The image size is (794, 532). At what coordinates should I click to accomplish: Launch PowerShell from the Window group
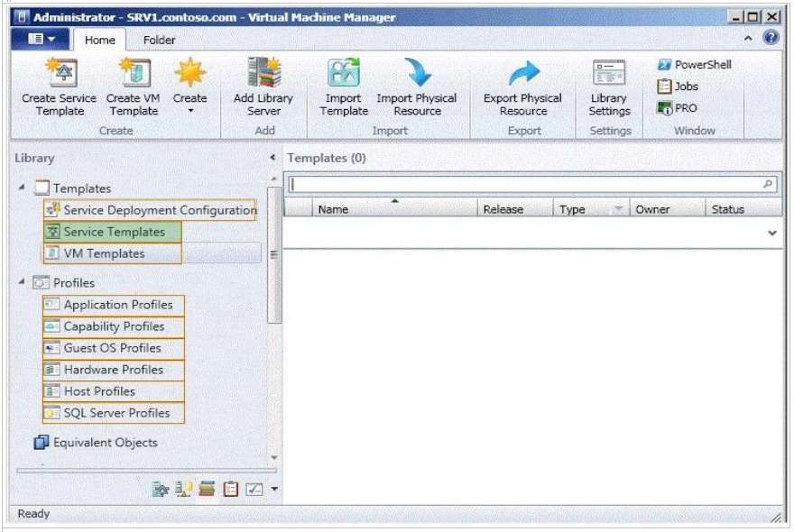(x=694, y=65)
